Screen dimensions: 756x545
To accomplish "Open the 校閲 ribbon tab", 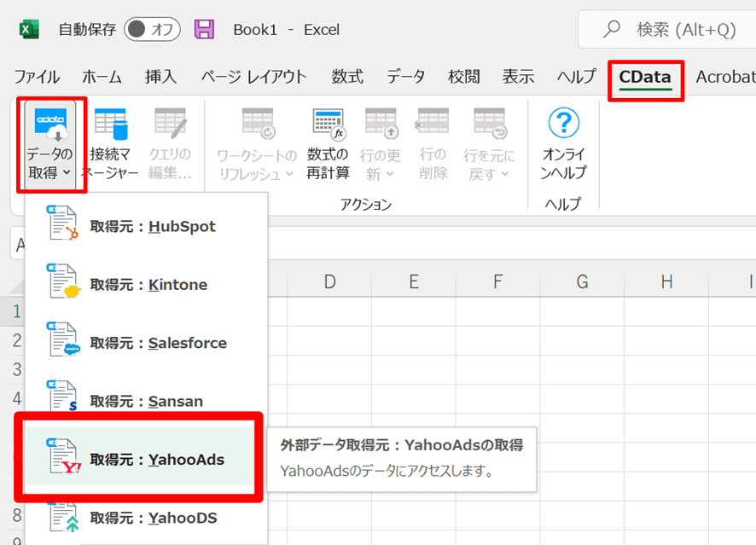I will pos(464,77).
